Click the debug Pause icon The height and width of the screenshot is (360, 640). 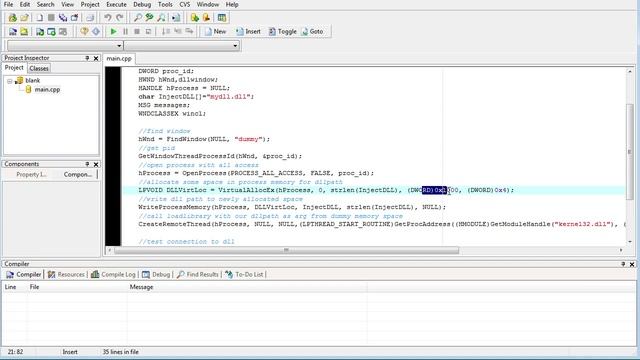click(x=125, y=31)
